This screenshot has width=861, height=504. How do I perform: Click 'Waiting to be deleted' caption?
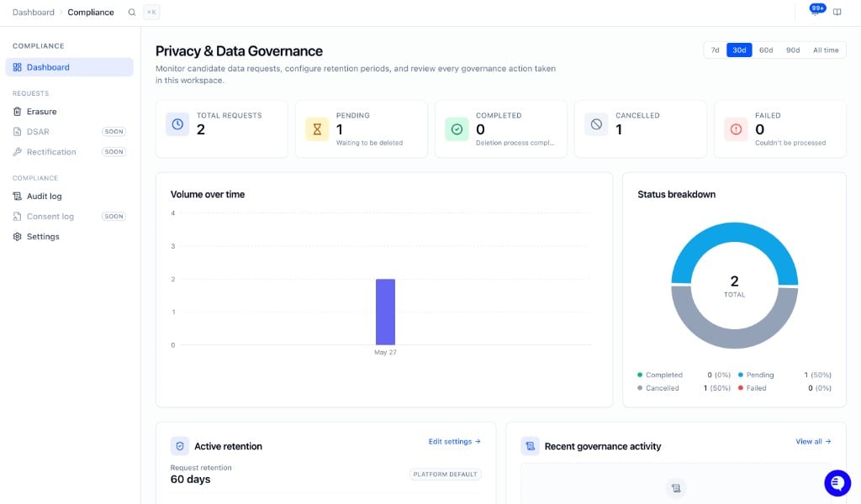point(370,143)
